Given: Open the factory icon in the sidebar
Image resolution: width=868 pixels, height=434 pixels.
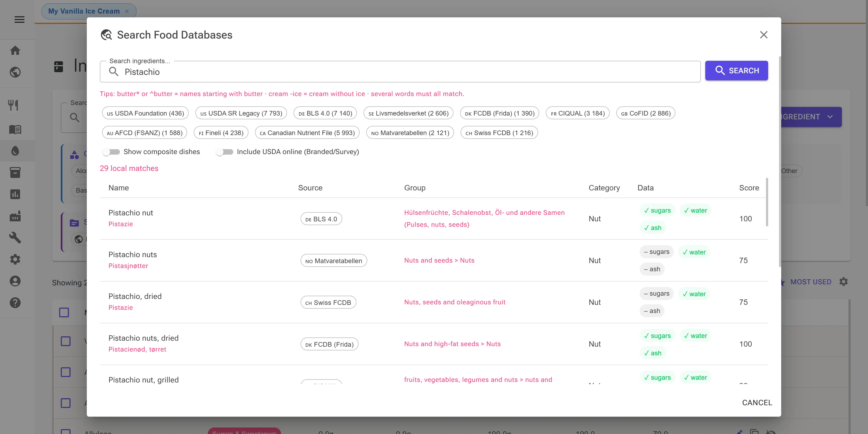Looking at the screenshot, I should click(15, 216).
